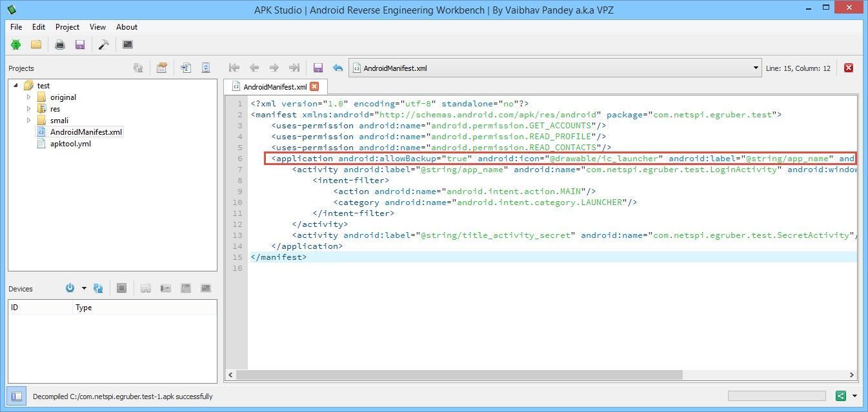Screen dimensions: 868x412
Task: Click the purple save icon above editor
Action: pos(318,68)
